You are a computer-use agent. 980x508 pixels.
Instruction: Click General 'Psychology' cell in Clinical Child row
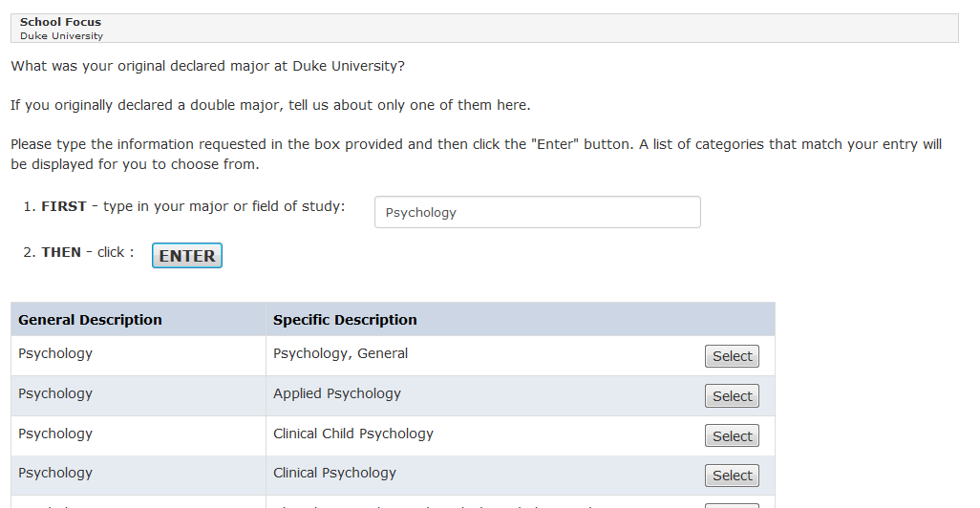(55, 434)
